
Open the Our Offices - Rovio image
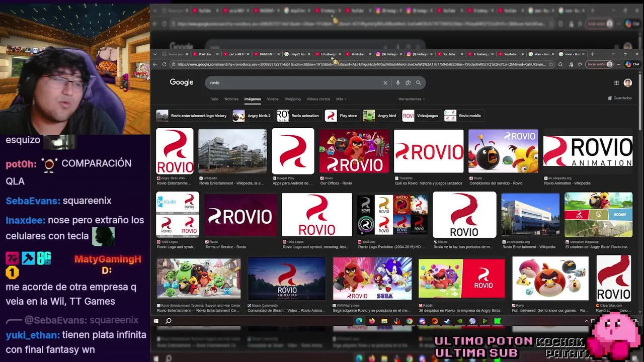[x=354, y=151]
